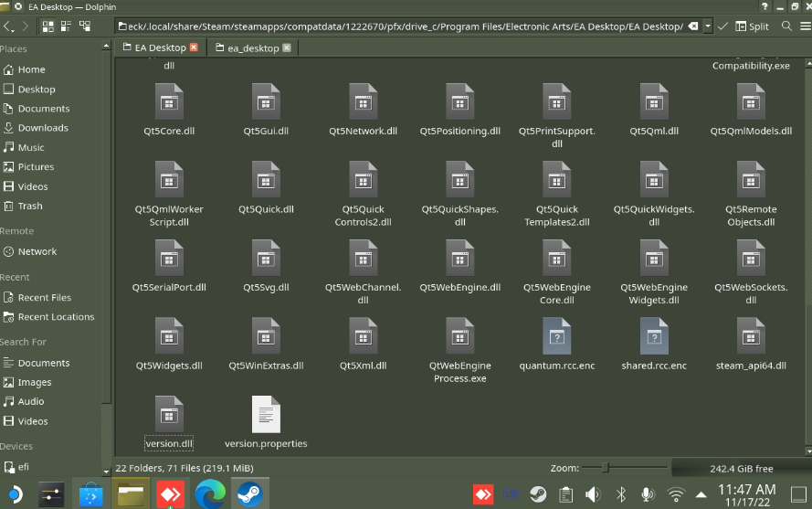Open the Discover store in taskbar
The height and width of the screenshot is (509, 812).
click(x=91, y=494)
